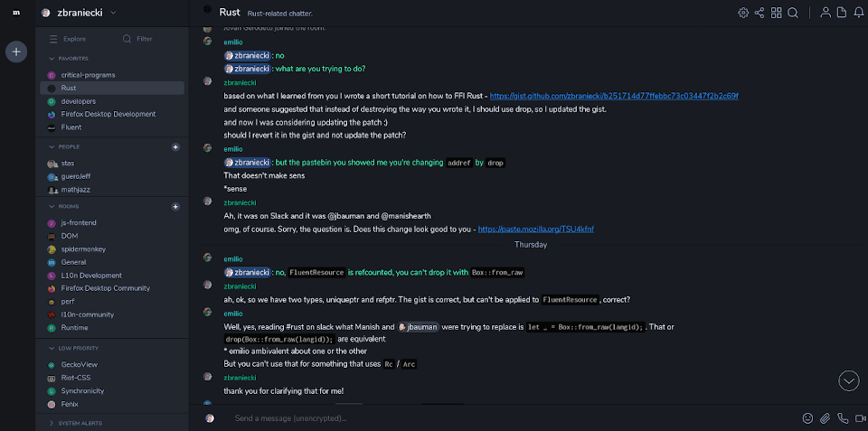Image resolution: width=868 pixels, height=431 pixels.
Task: Open room settings gear icon
Action: pos(743,13)
